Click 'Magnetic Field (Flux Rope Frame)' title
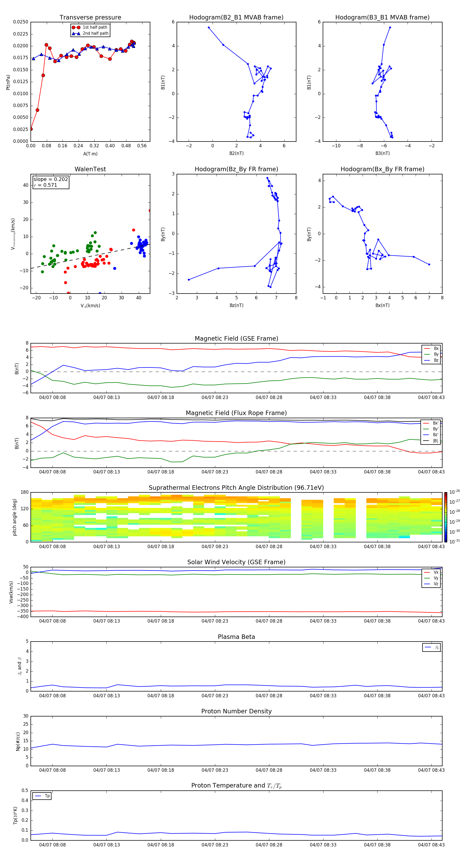This screenshot has height=868, width=473. click(x=236, y=413)
